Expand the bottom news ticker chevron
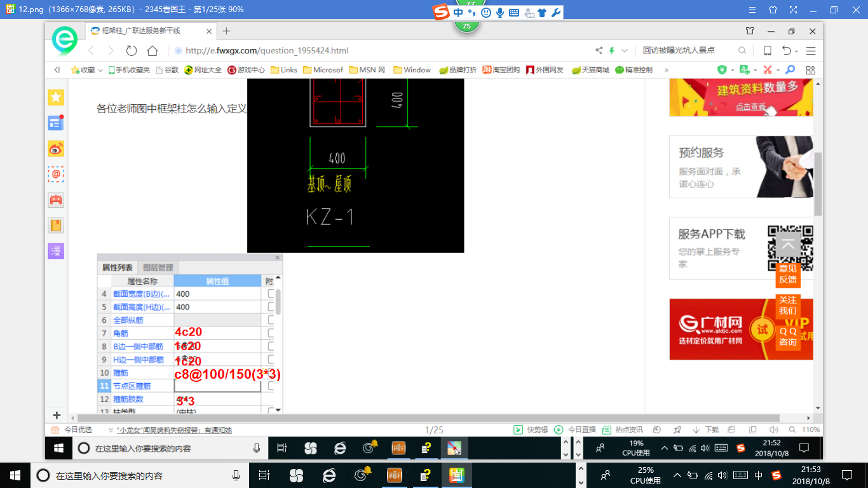 (111, 430)
